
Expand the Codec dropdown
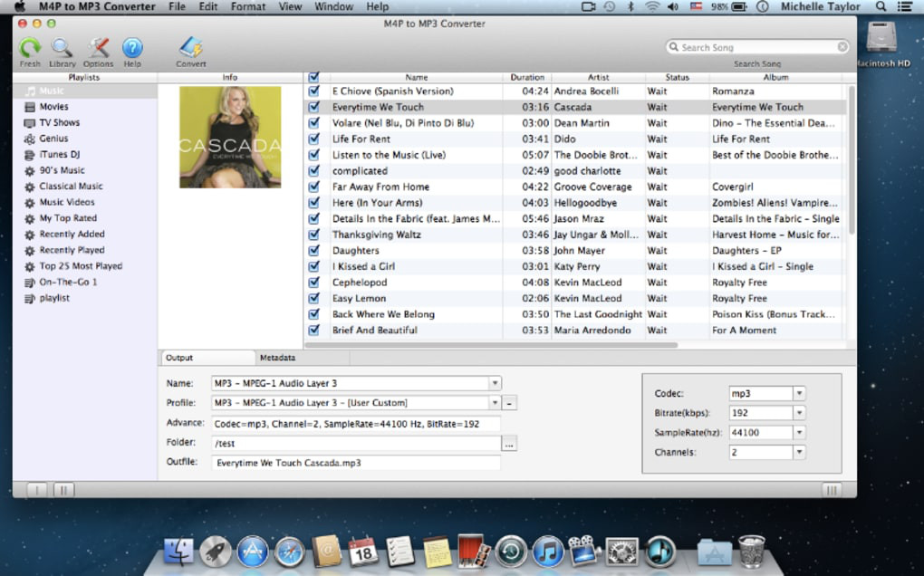click(x=799, y=393)
